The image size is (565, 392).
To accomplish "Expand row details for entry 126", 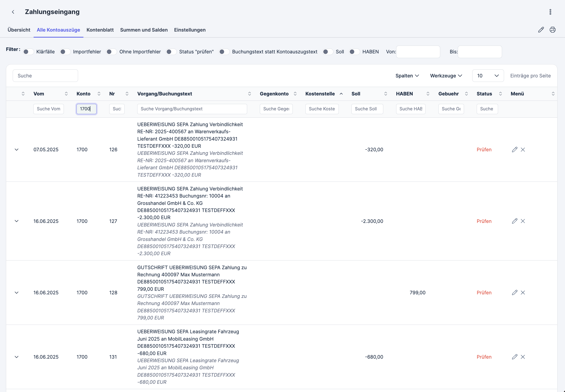I will click(16, 150).
